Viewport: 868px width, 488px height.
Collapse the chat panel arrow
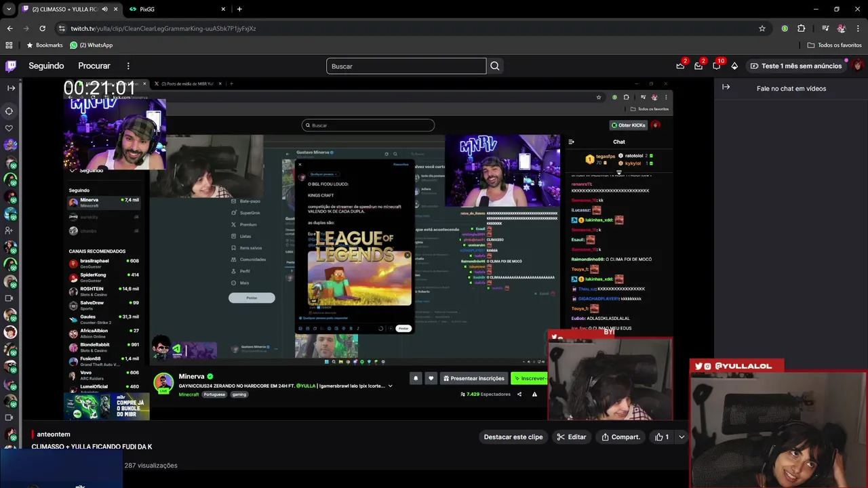[726, 87]
